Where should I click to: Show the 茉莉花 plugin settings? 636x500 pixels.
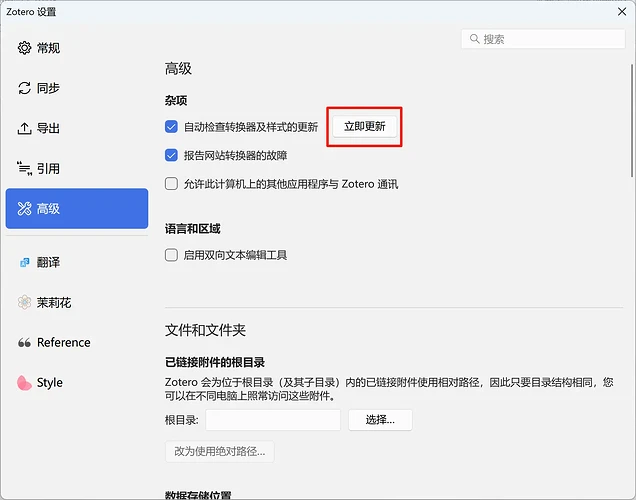click(x=77, y=303)
